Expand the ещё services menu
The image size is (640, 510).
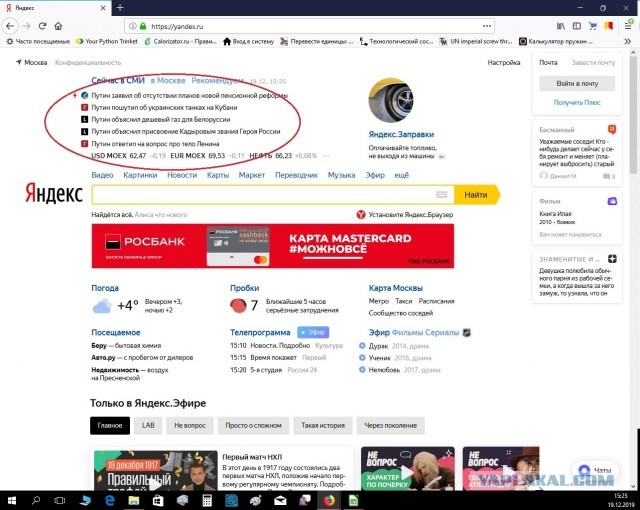401,175
